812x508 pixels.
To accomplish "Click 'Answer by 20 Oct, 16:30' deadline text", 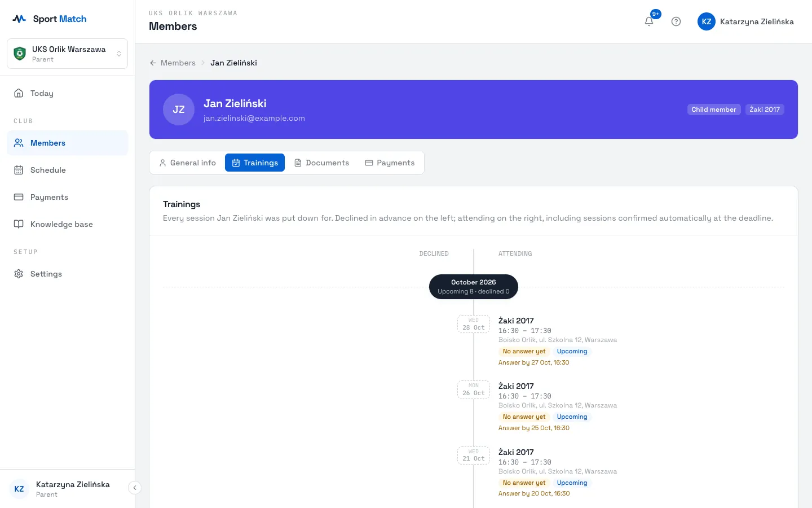I will coord(534,493).
